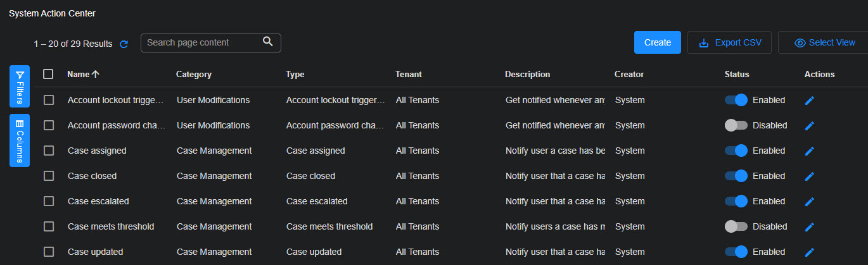The image size is (868, 265).
Task: Check the select-all header checkbox
Action: [x=49, y=74]
